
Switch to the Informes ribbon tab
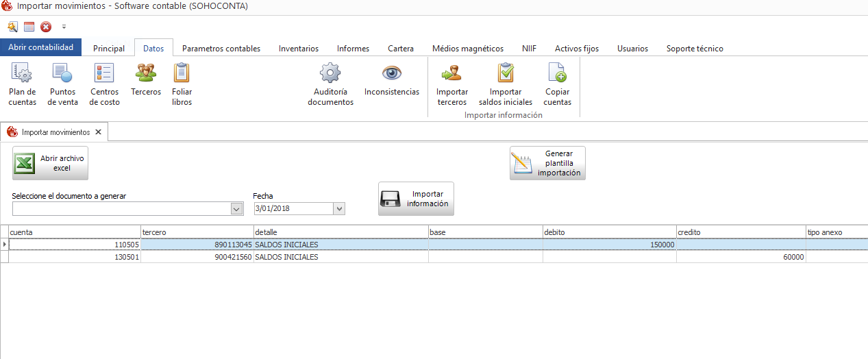point(353,49)
